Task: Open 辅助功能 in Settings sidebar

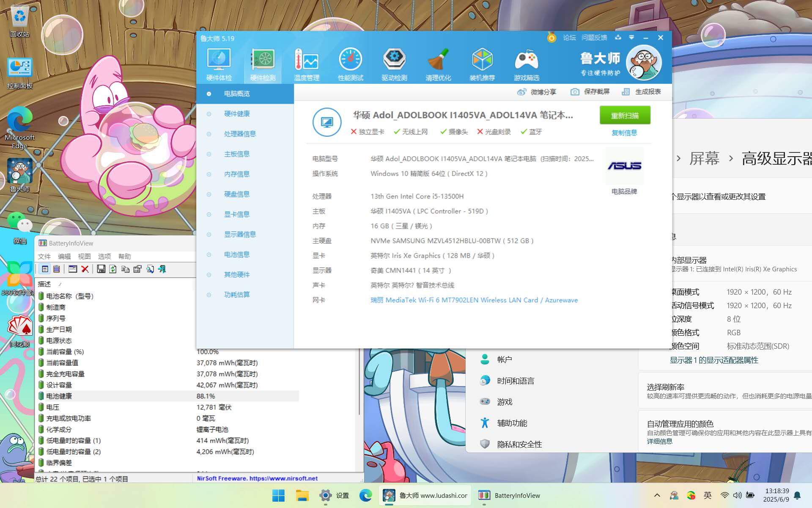Action: [x=512, y=423]
